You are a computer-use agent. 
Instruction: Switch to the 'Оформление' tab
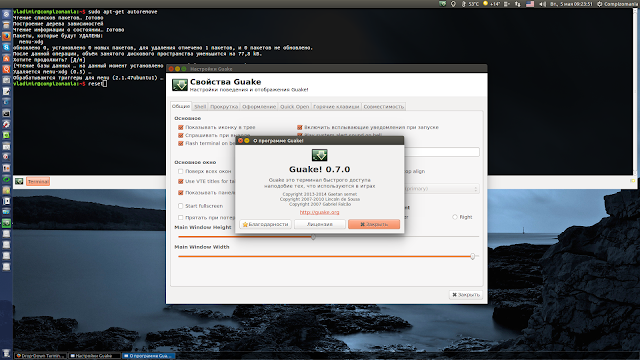259,107
